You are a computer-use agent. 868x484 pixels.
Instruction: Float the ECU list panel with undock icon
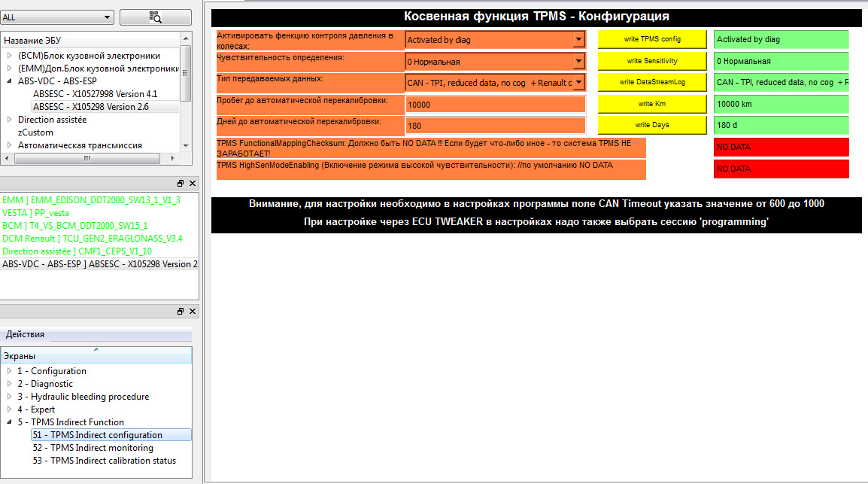tap(181, 184)
